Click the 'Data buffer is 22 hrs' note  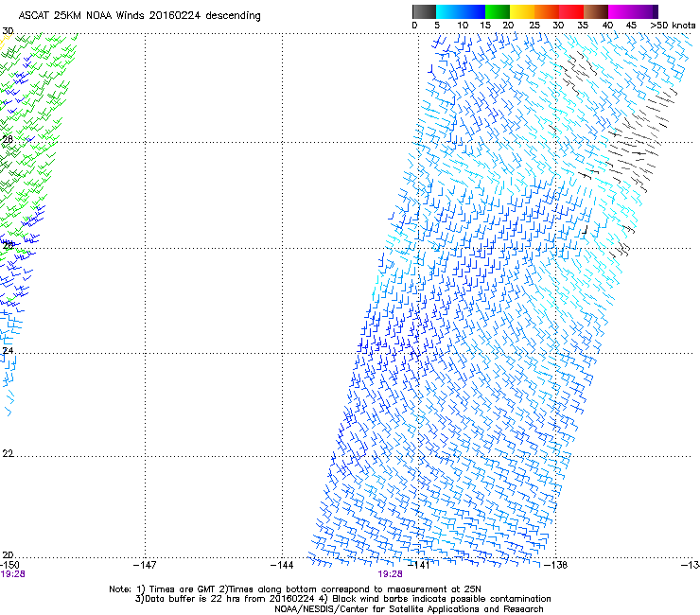pyautogui.click(x=342, y=599)
